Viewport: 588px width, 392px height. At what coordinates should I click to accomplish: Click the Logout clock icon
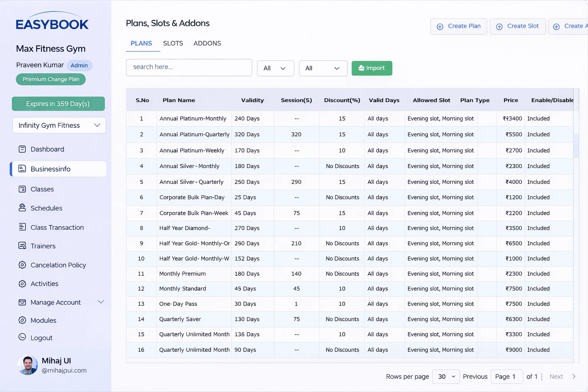(x=23, y=338)
